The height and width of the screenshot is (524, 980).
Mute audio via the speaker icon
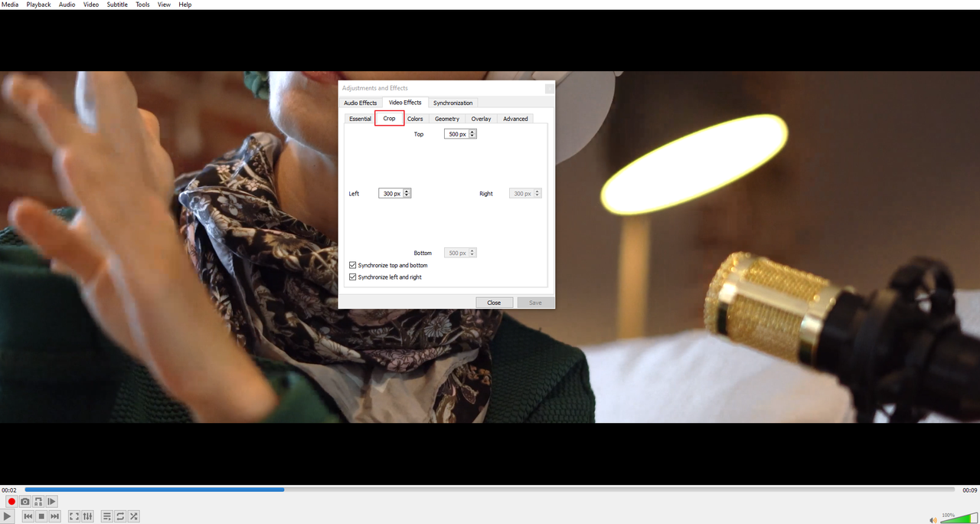pos(932,519)
